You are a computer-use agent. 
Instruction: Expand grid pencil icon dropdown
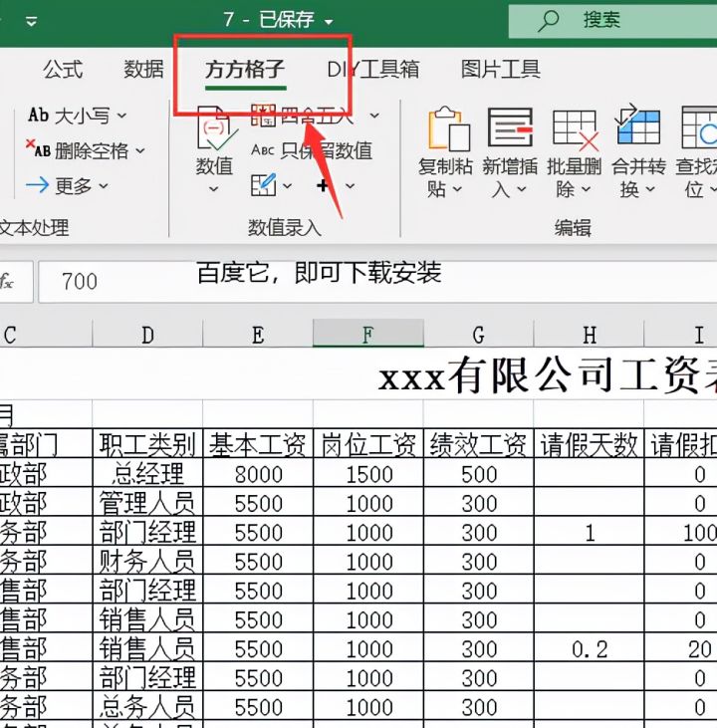tap(288, 185)
